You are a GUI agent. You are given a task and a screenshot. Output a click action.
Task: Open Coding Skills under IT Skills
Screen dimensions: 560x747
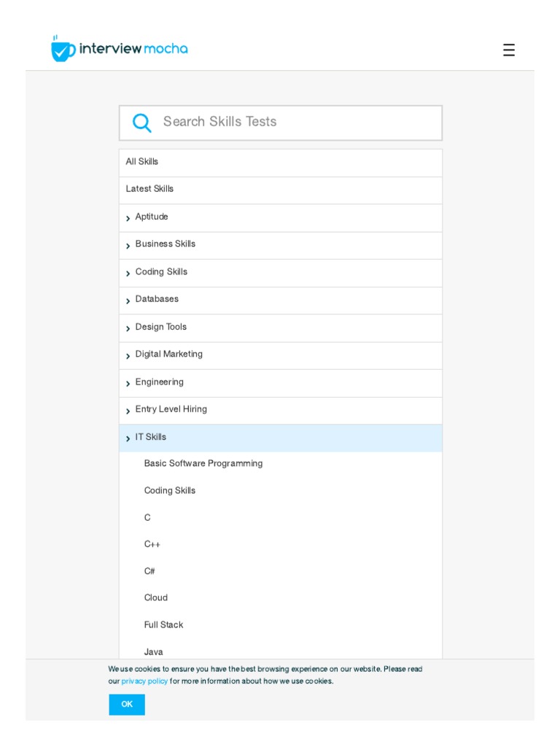169,491
